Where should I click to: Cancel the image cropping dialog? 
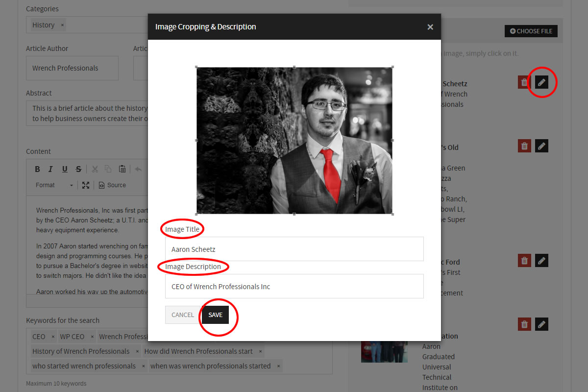click(183, 315)
